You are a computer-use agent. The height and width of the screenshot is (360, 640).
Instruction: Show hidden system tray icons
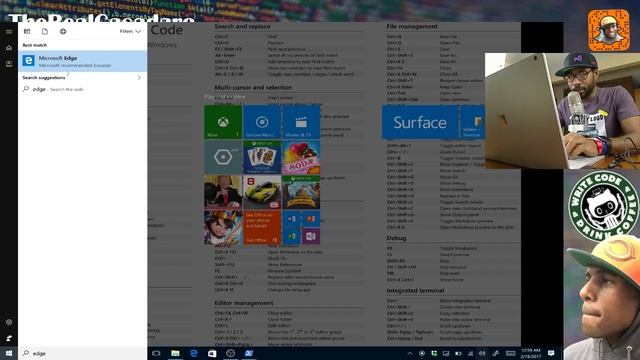tap(410, 353)
